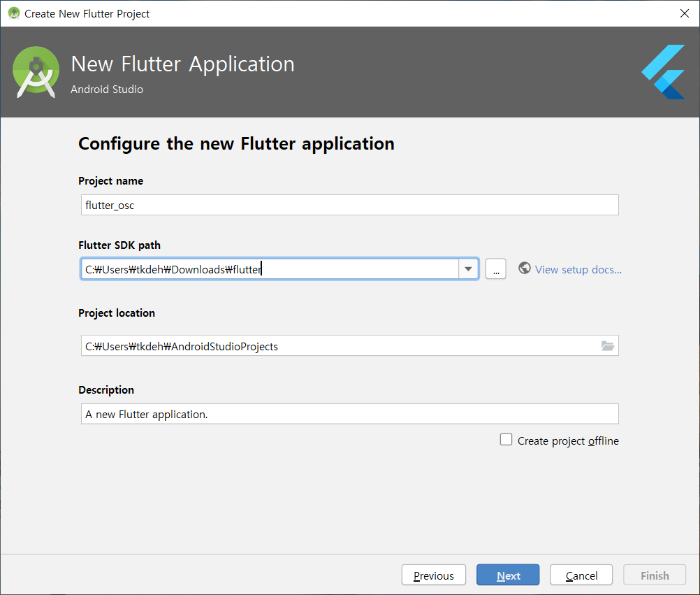Click into the Flutter SDK path field
Image resolution: width=700 pixels, height=595 pixels.
pyautogui.click(x=270, y=269)
